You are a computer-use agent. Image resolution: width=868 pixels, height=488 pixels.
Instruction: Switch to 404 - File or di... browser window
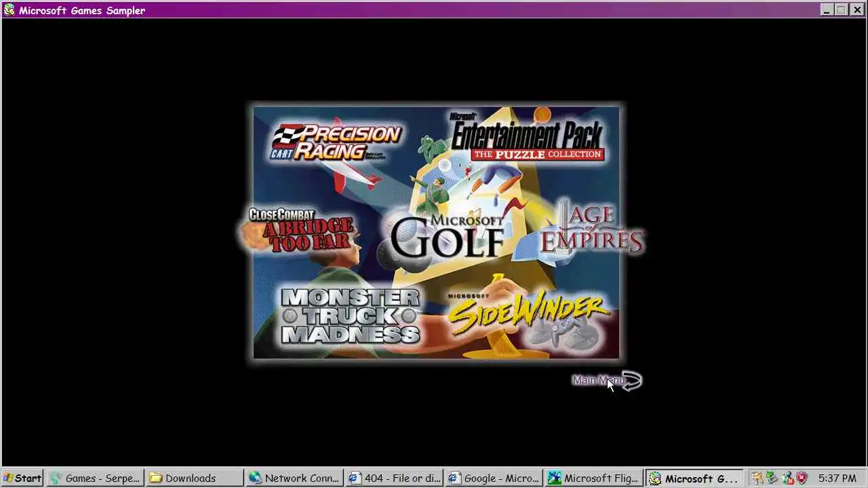(x=394, y=478)
